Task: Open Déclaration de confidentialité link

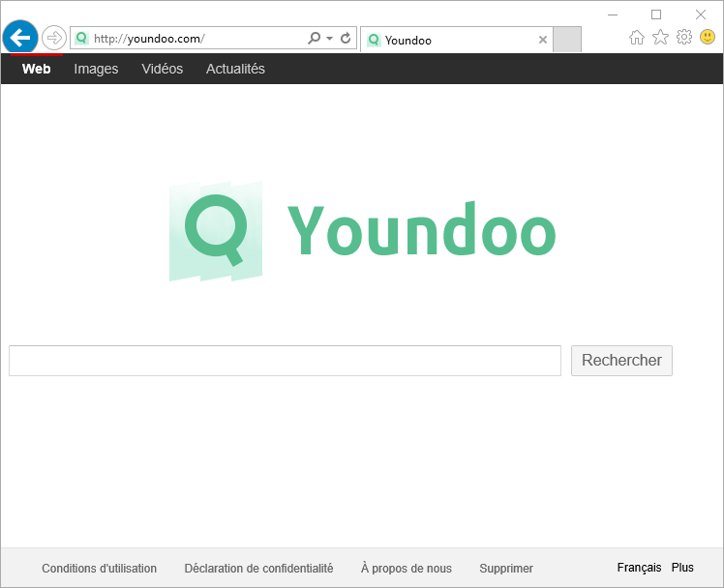Action: (258, 568)
